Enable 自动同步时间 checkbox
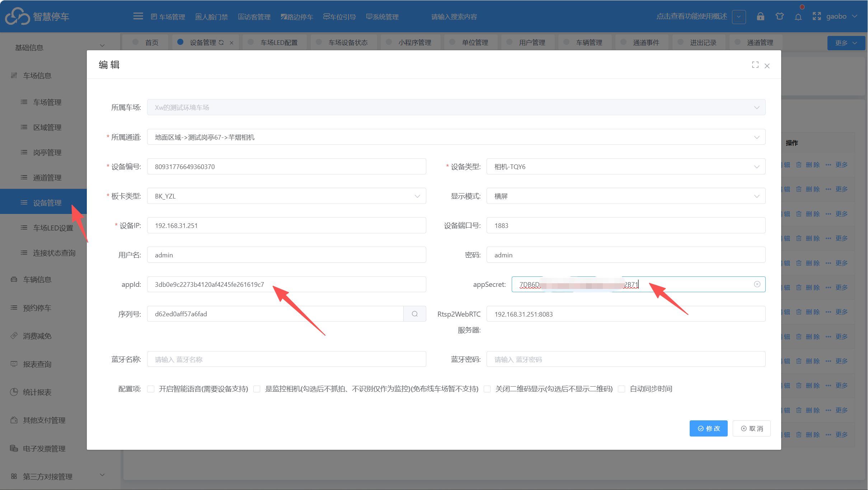868x490 pixels. tap(622, 389)
